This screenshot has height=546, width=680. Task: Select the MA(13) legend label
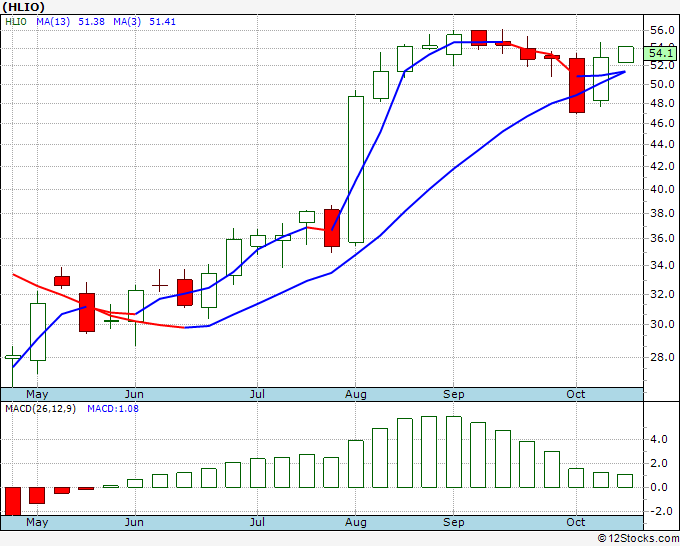53,21
